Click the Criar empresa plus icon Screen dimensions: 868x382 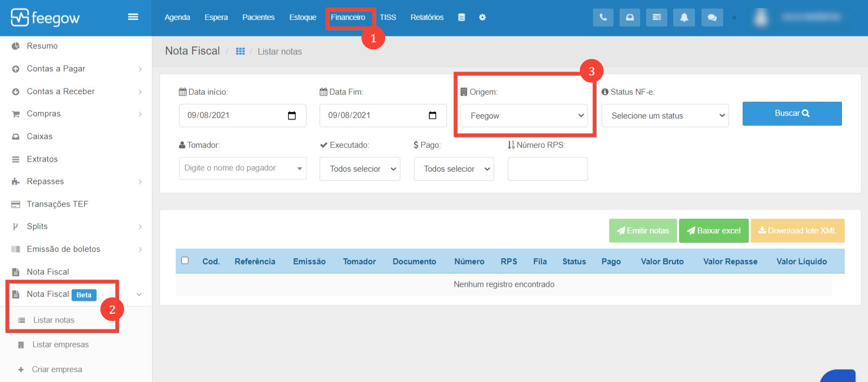[21, 370]
